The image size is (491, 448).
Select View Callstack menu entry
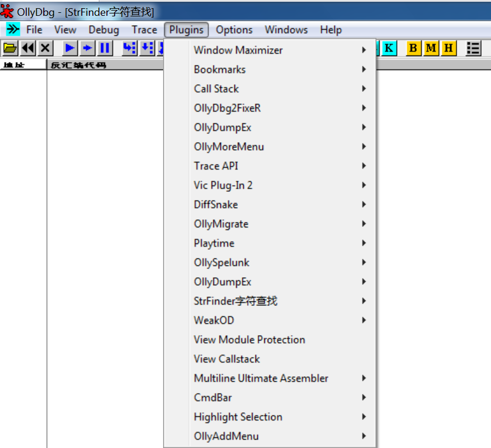270,359
